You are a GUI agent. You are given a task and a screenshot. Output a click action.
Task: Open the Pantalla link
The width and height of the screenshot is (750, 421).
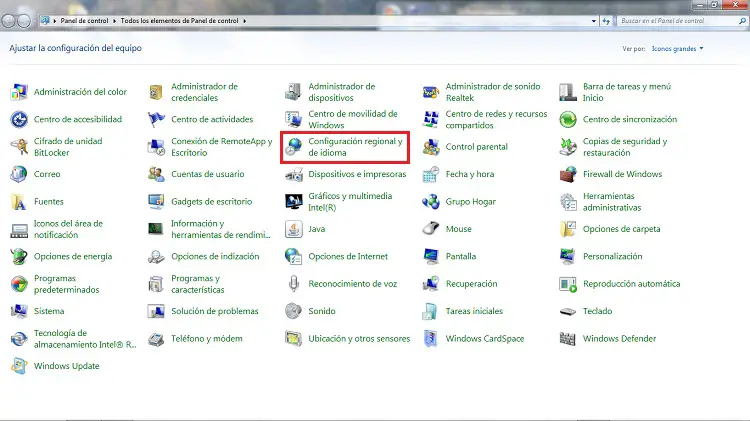click(461, 256)
